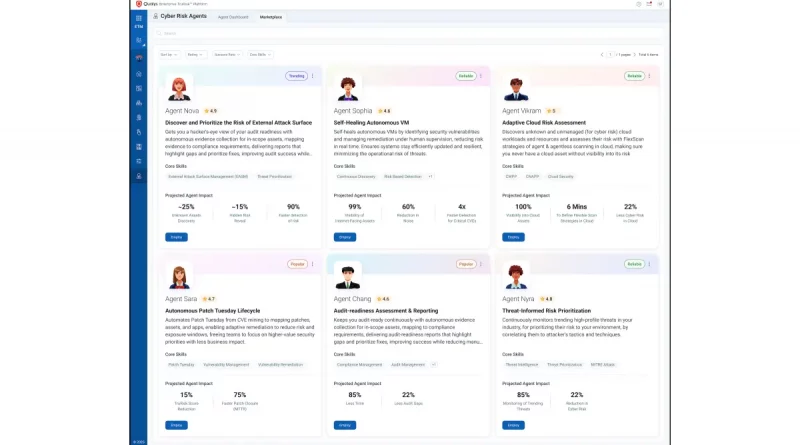Click the Trending badge on Agent Nova
The width and height of the screenshot is (800, 445).
(x=296, y=76)
